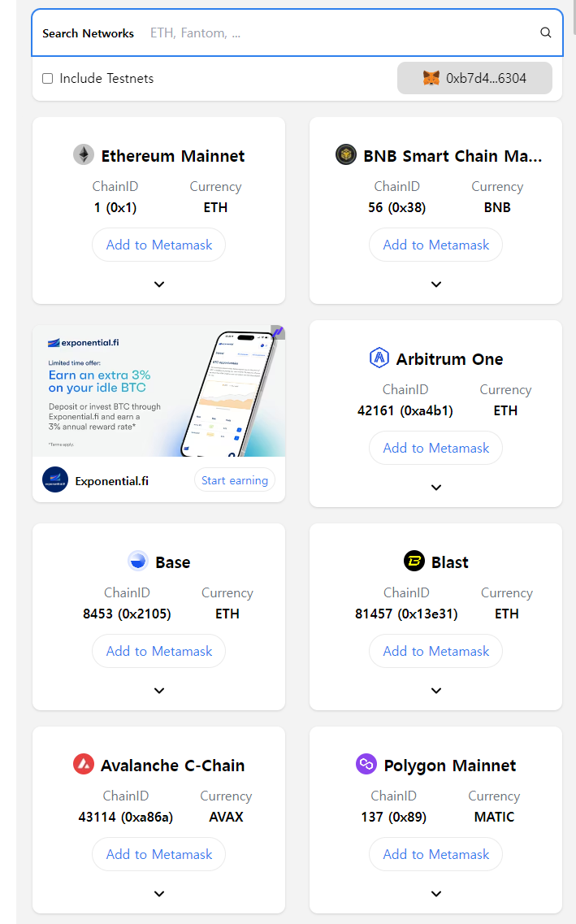576x924 pixels.
Task: Expand the Ethereum Mainnet card details
Action: (x=159, y=284)
